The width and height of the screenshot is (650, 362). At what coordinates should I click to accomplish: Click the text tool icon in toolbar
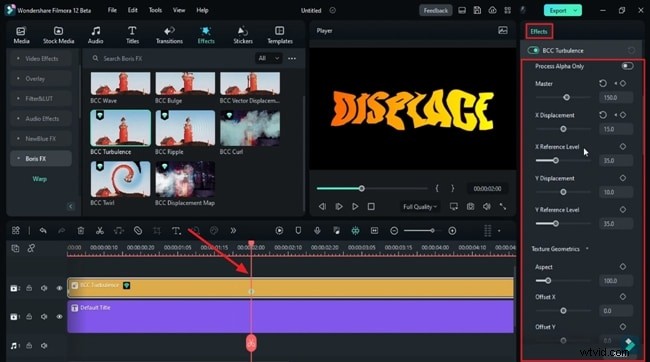tap(176, 231)
